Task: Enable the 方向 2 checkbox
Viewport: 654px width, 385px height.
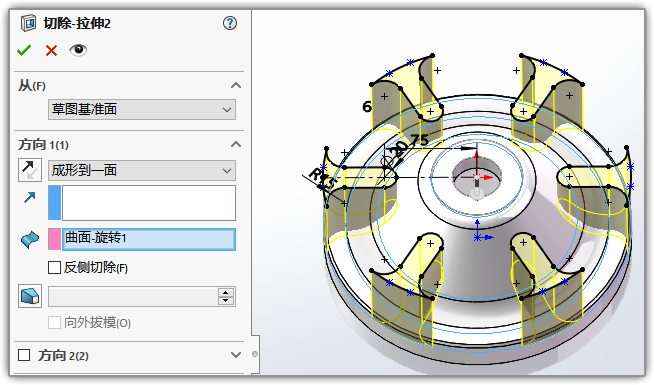Action: 24,355
